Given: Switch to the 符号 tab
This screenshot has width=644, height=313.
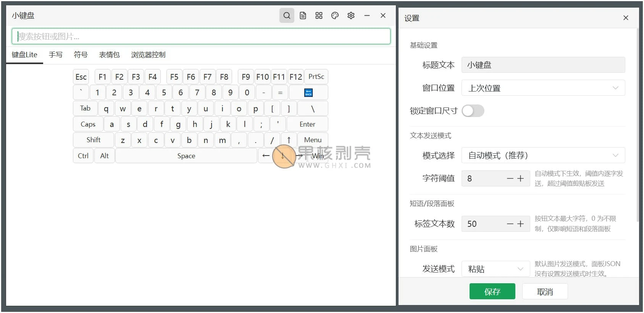Looking at the screenshot, I should pyautogui.click(x=81, y=55).
